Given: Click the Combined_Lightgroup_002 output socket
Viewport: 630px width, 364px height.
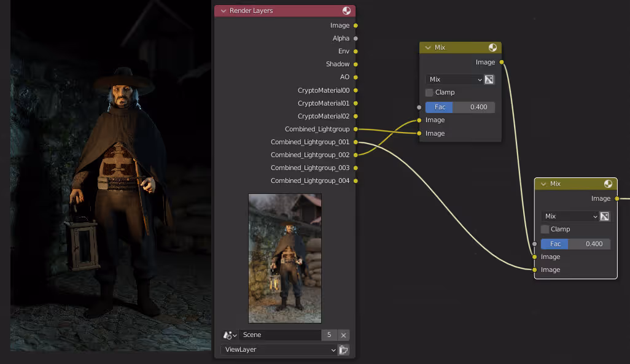Looking at the screenshot, I should click(356, 155).
